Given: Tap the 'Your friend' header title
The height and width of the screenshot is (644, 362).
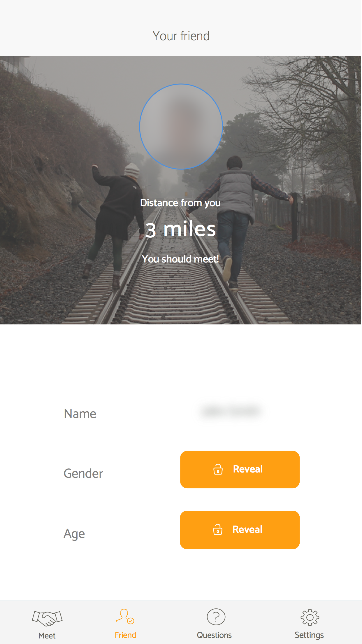Looking at the screenshot, I should [181, 36].
